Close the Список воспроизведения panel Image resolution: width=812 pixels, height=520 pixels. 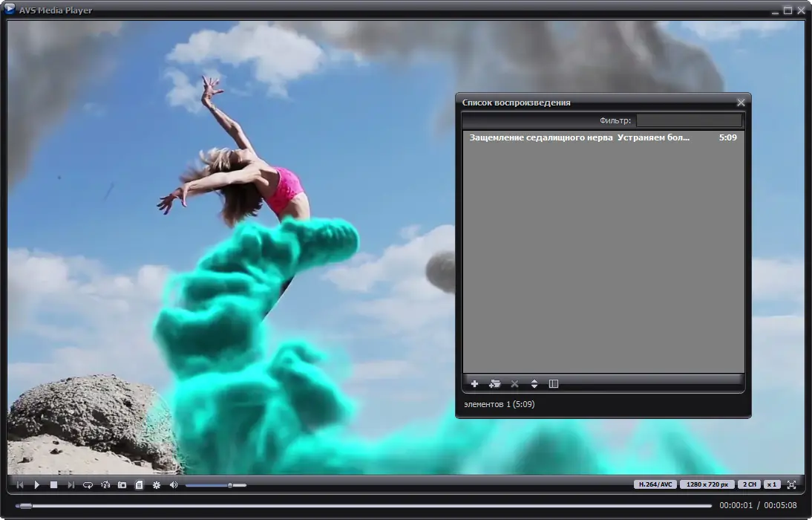point(741,103)
